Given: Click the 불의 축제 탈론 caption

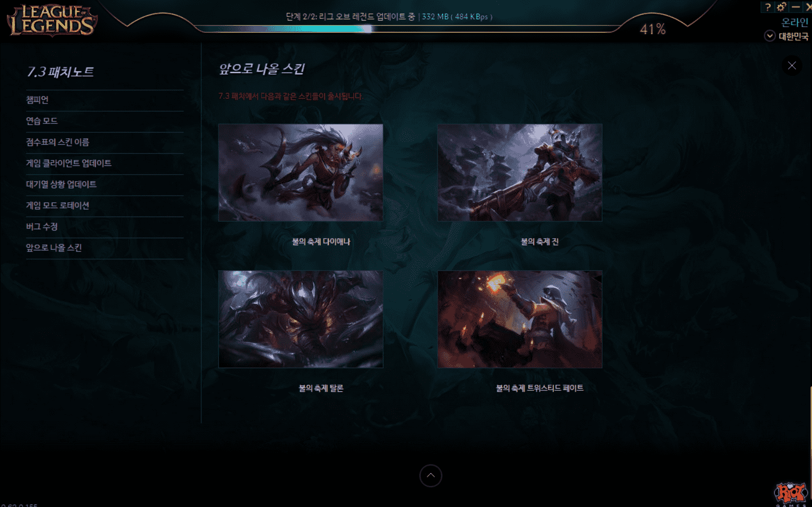Looking at the screenshot, I should (321, 388).
